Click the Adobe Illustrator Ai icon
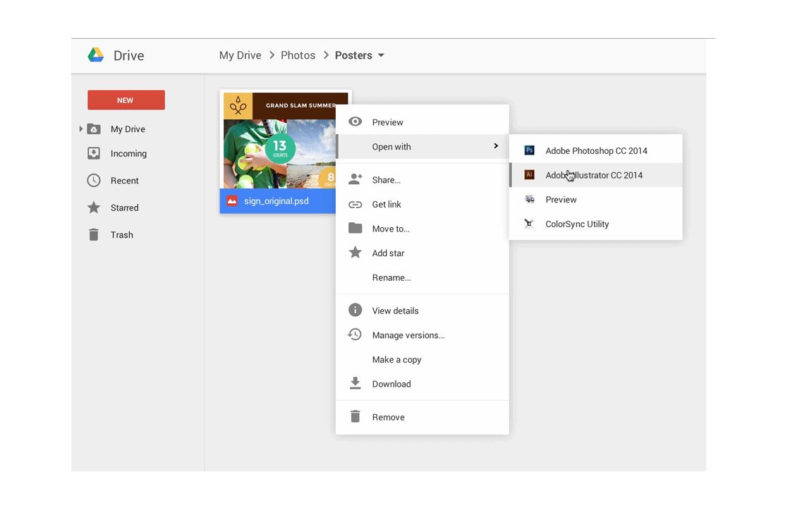 [x=529, y=174]
